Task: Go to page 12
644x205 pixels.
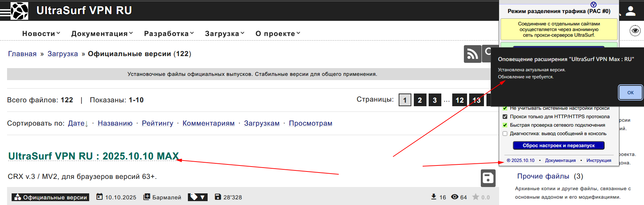Action: coord(460,100)
